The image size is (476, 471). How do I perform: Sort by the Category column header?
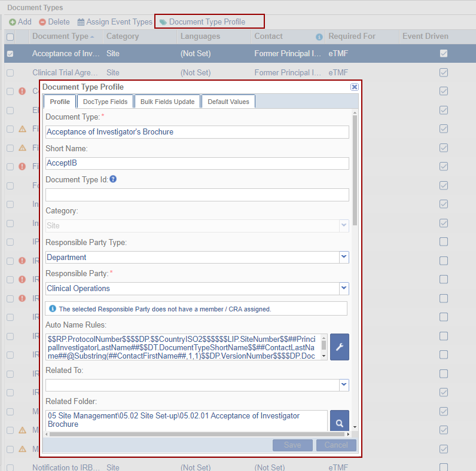(x=123, y=36)
